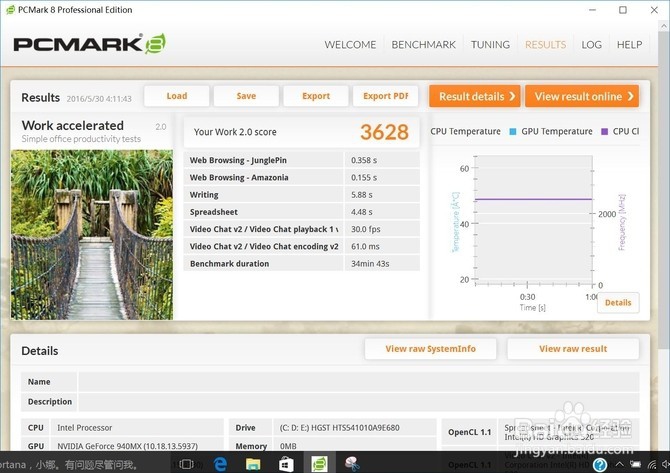Select the RESULTS tab
Image resolution: width=670 pixels, height=473 pixels.
pos(545,44)
